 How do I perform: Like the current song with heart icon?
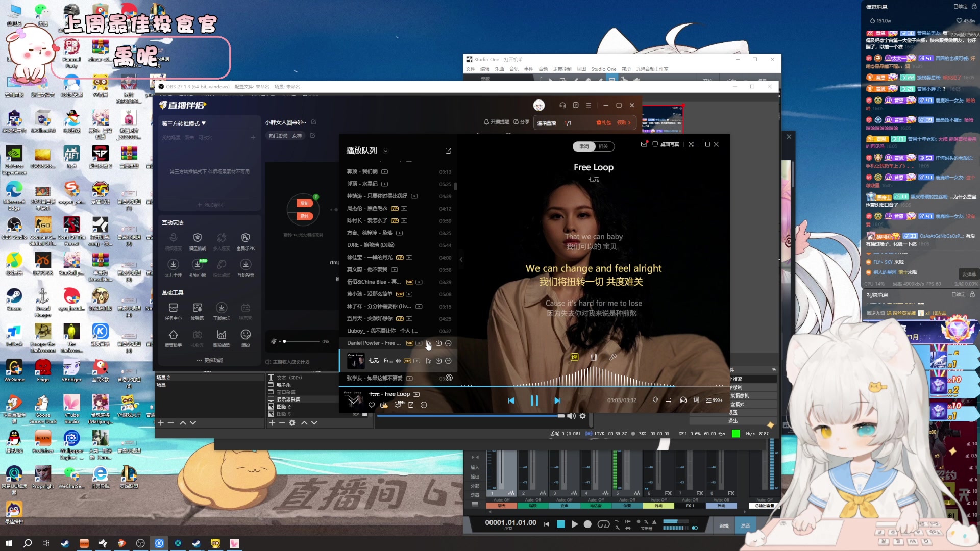(372, 405)
